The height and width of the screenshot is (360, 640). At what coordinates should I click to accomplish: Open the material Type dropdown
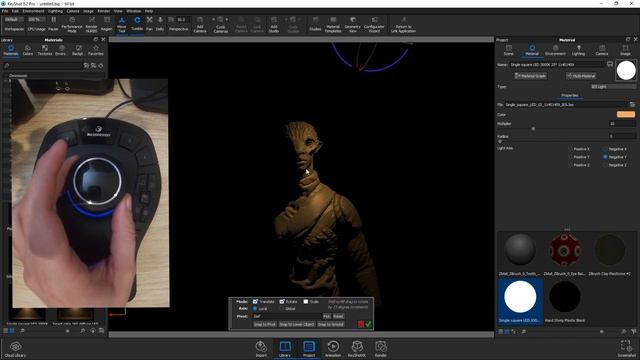point(613,87)
